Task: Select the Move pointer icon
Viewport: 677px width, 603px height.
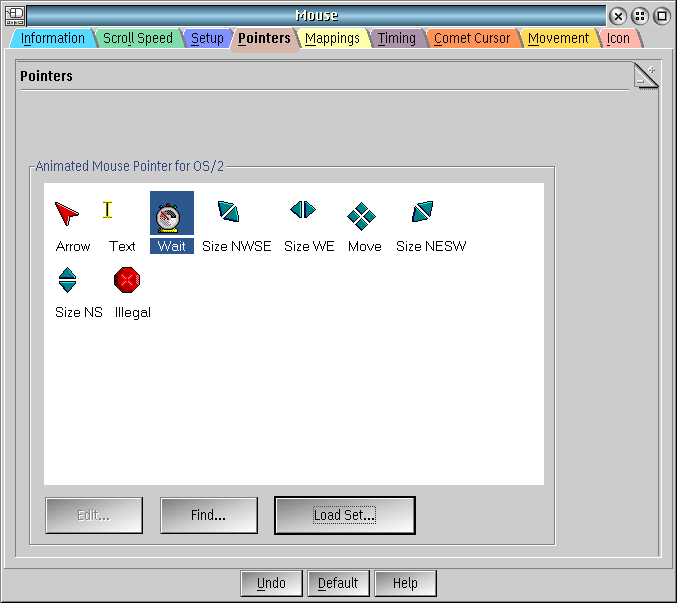Action: [361, 216]
